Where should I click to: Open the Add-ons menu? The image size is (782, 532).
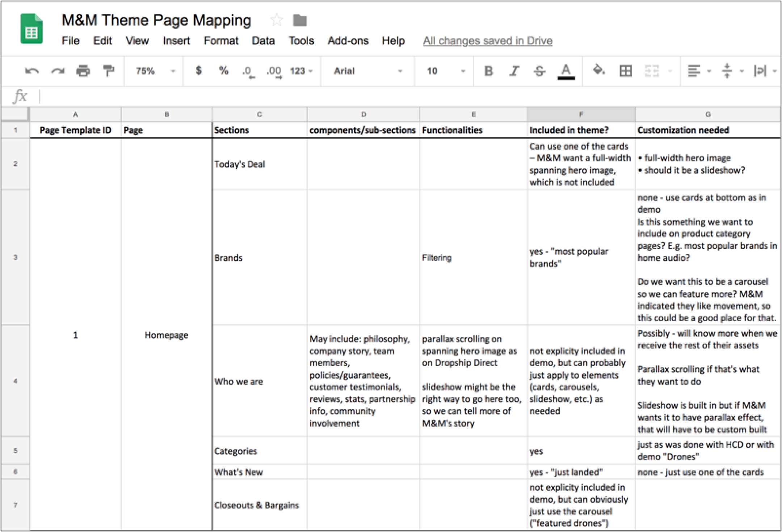coord(348,41)
